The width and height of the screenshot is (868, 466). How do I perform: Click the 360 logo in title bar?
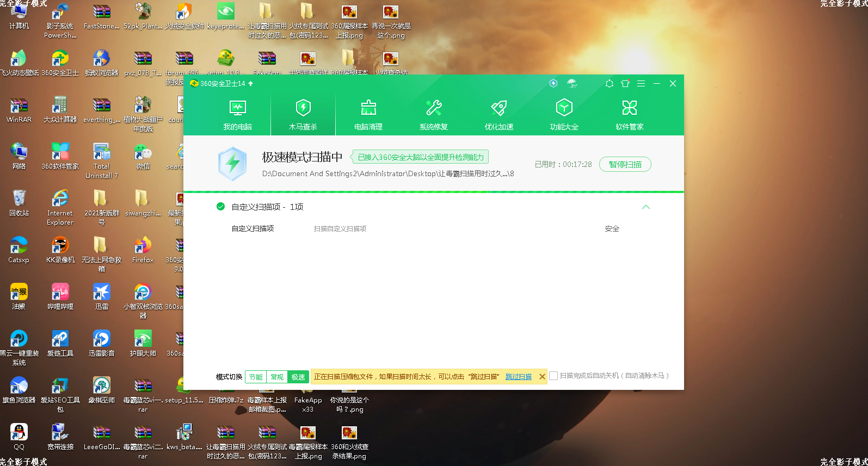(194, 83)
